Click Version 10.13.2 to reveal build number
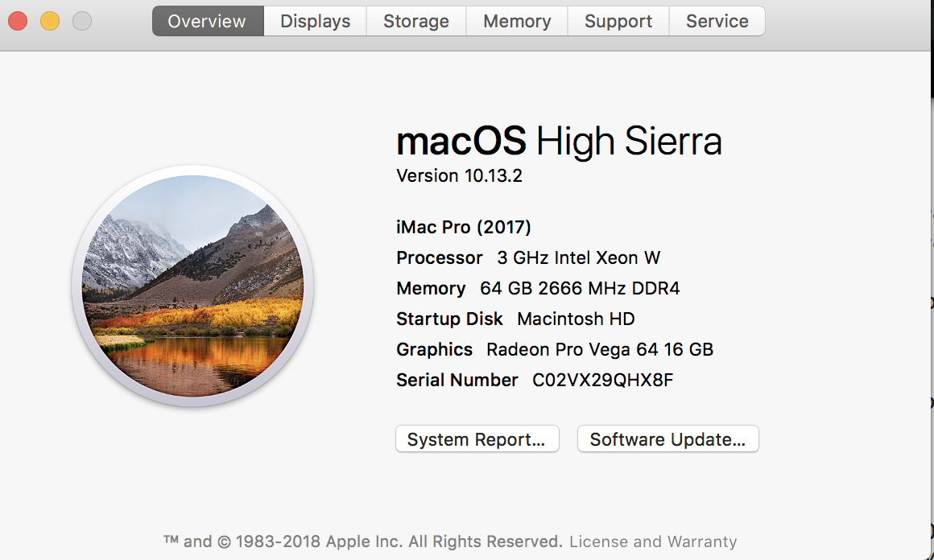The width and height of the screenshot is (934, 560). (x=460, y=175)
